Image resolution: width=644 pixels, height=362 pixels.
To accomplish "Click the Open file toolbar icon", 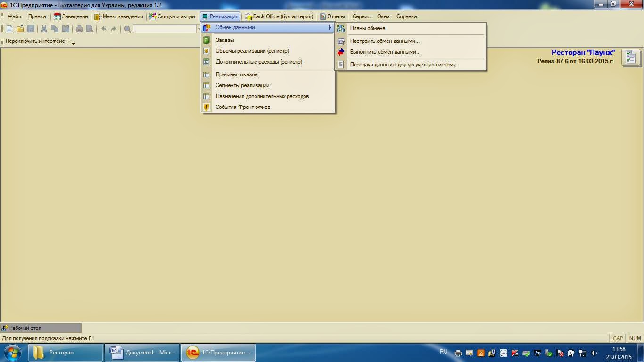I will 20,29.
